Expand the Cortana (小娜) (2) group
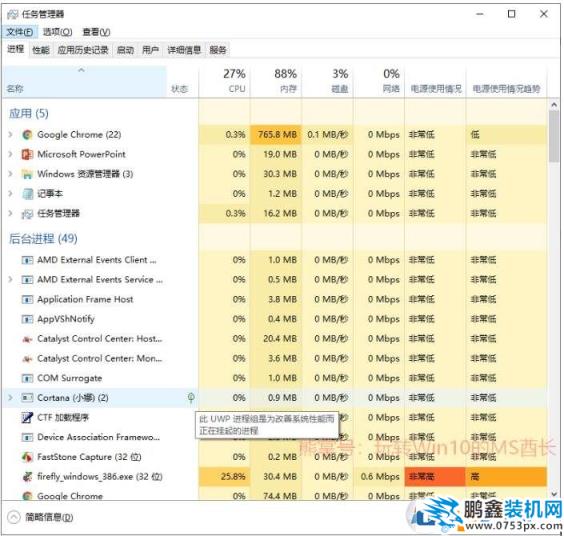 coord(10,398)
